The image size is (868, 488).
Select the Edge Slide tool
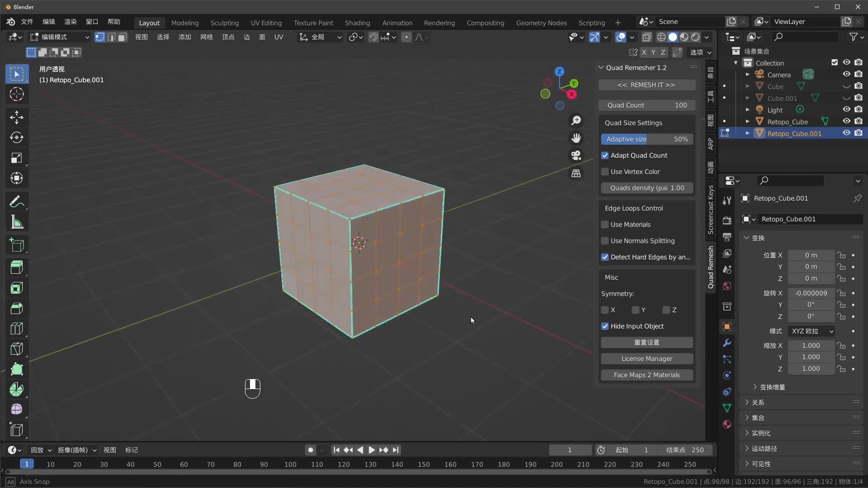coord(17,430)
